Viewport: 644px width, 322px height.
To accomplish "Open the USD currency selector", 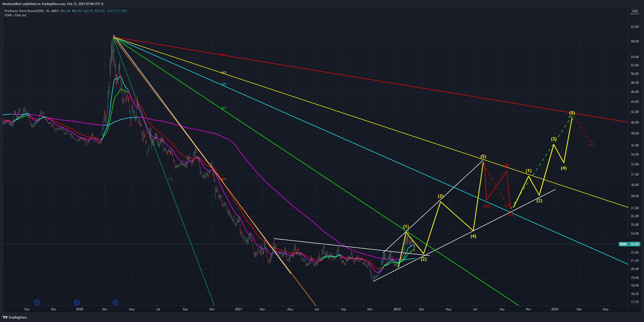I will [635, 11].
